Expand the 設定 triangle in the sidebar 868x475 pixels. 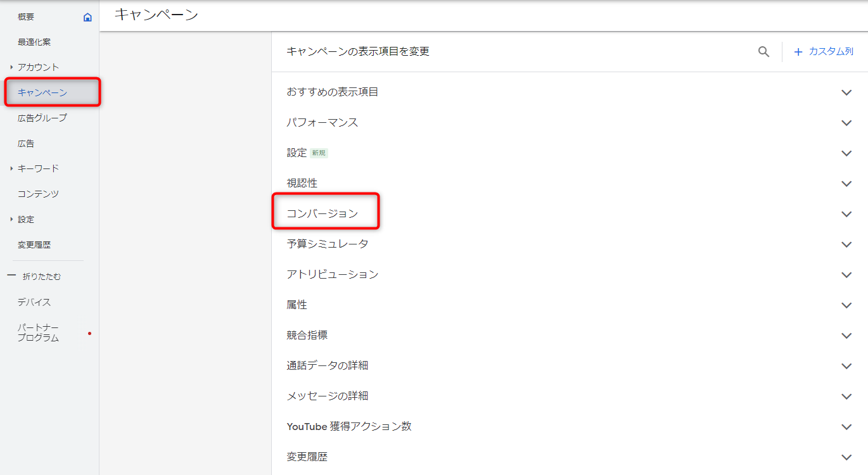[x=11, y=219]
